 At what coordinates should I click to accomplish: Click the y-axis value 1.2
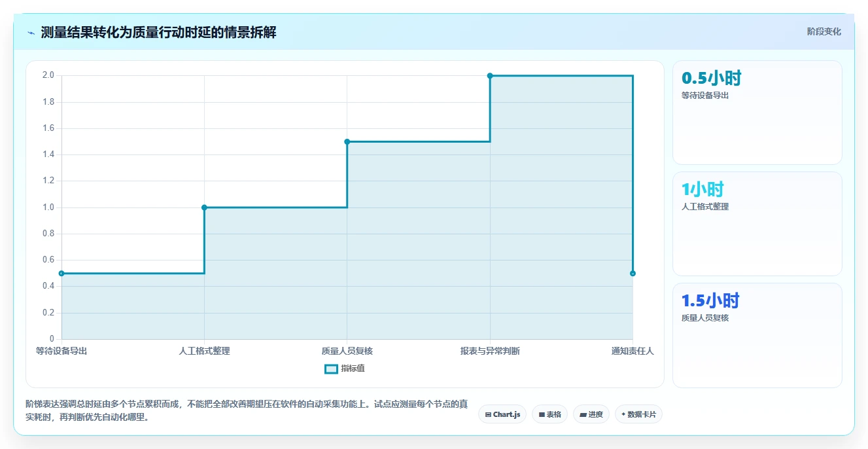(48, 181)
